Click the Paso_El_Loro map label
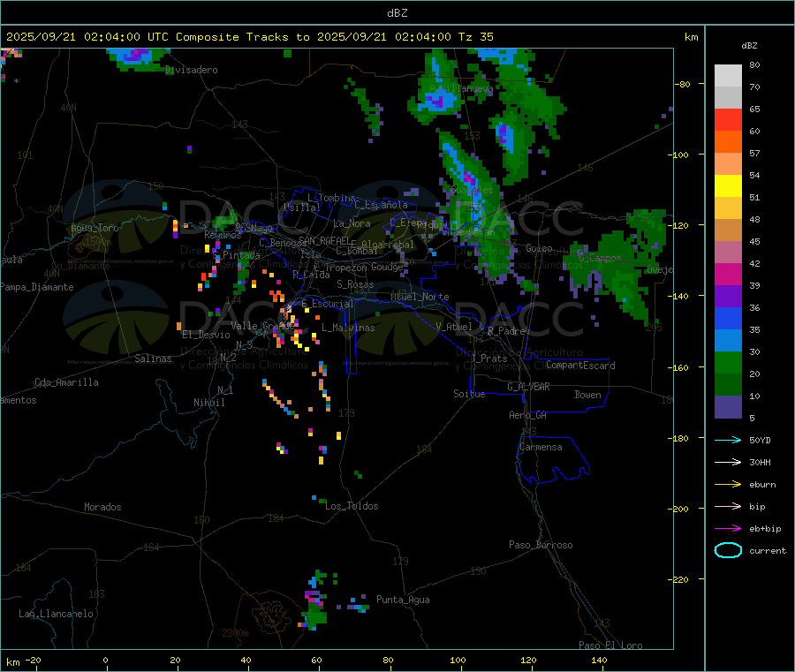 coord(610,646)
